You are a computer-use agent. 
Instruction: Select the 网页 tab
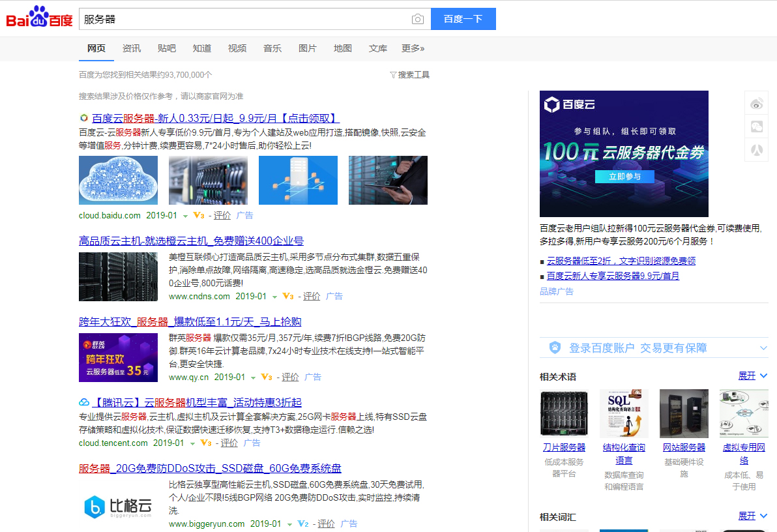[96, 48]
